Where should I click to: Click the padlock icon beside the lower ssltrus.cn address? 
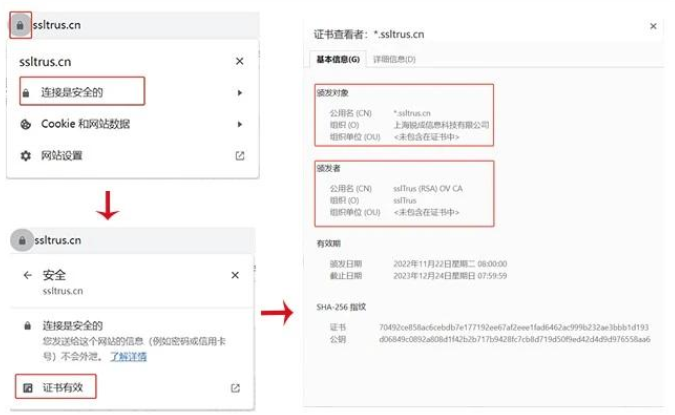tap(22, 240)
